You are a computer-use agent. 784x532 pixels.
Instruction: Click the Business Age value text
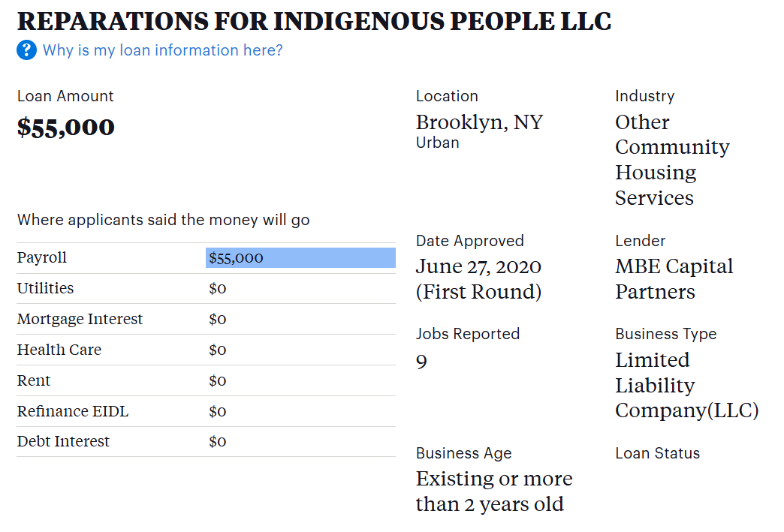point(493,491)
